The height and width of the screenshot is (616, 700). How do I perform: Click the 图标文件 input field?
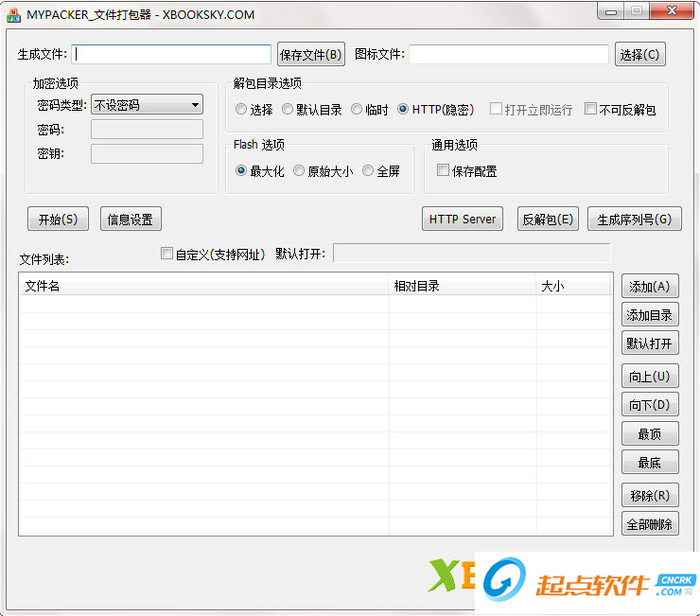coord(509,55)
